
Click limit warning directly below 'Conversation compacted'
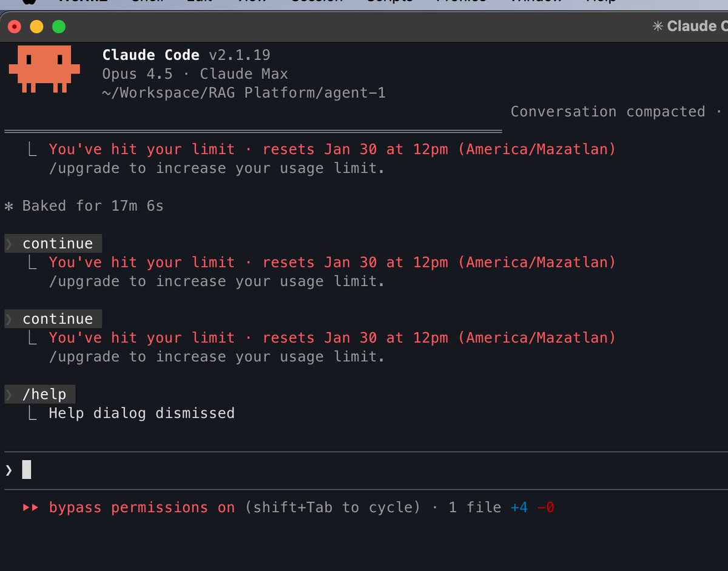pos(332,149)
